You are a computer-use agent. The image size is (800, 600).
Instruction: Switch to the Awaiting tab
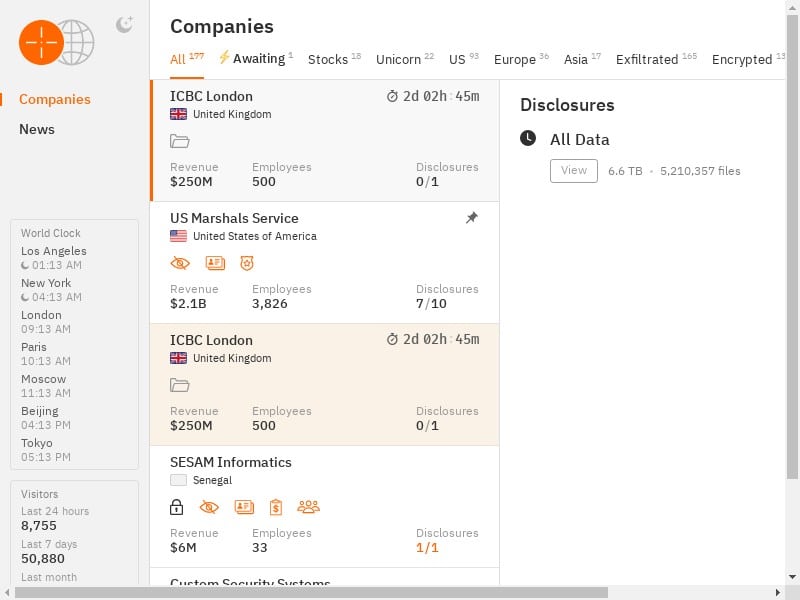tap(256, 59)
